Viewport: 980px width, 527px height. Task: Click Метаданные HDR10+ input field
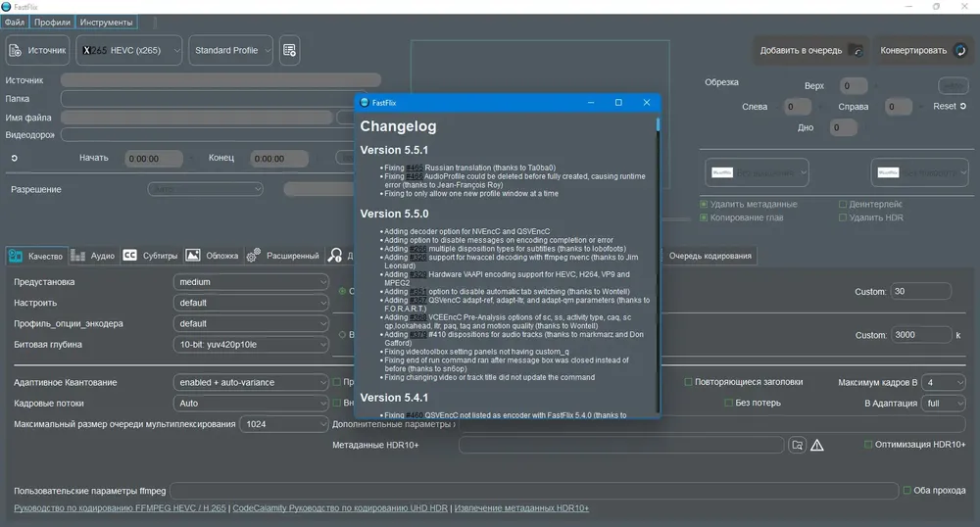[x=621, y=445]
